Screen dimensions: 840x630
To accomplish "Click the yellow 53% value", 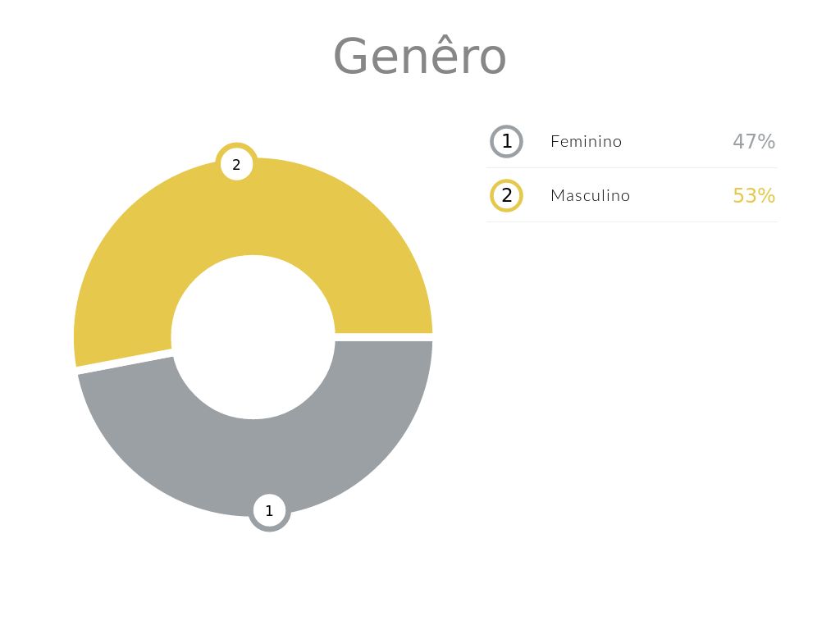I will click(x=753, y=195).
